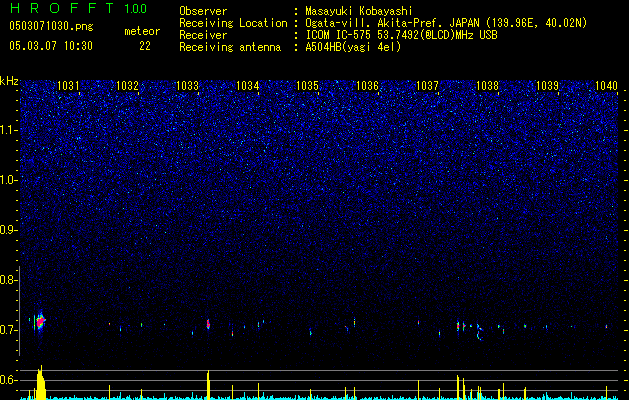
Task: Click the 1039 time axis marker
Action: pos(547,86)
